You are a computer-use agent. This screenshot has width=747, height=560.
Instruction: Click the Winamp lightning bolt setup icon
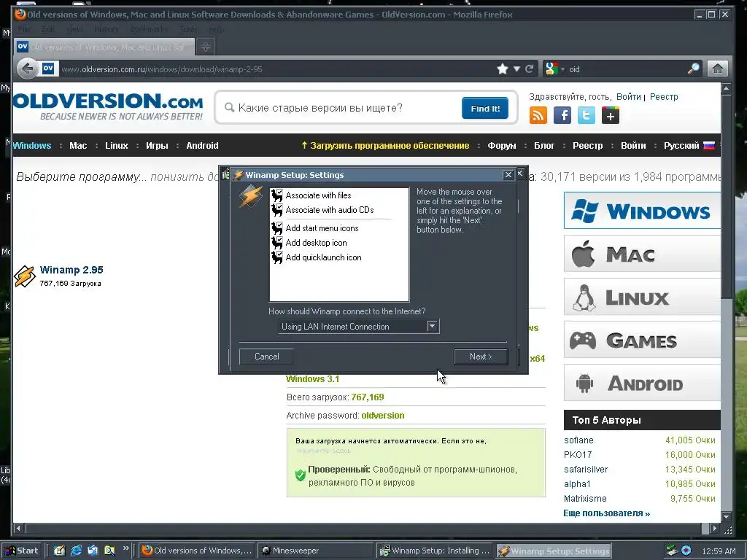pos(251,196)
